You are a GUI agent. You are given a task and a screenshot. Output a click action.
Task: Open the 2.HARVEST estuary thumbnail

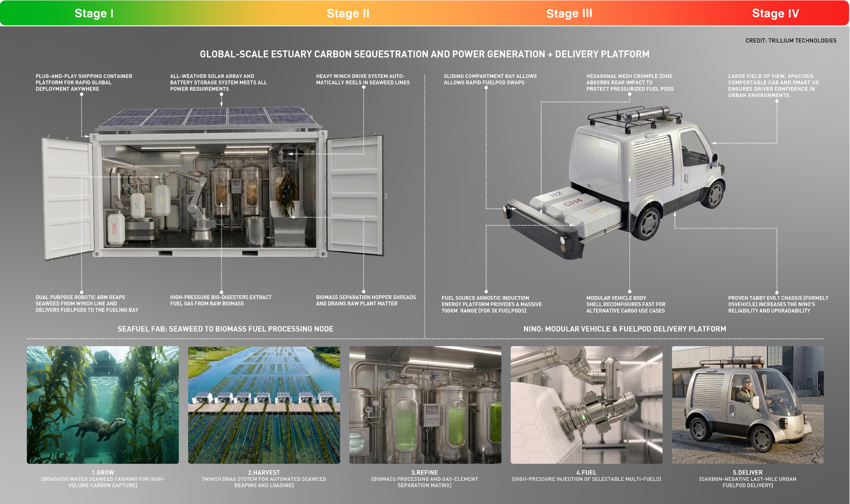264,405
